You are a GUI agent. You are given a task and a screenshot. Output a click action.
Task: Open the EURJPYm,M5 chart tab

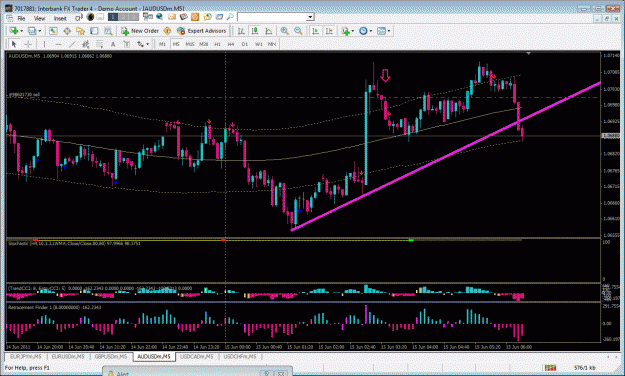click(x=26, y=356)
